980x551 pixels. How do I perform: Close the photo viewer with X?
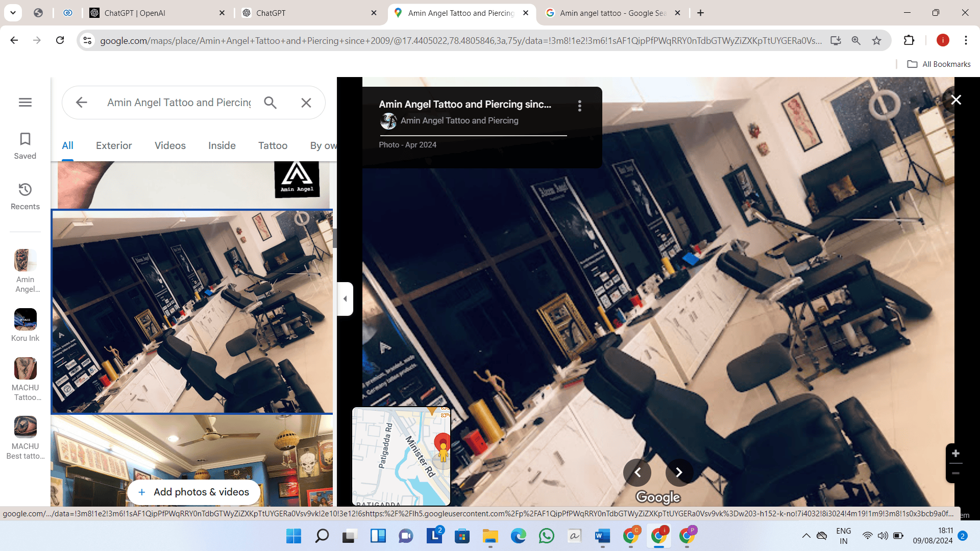pos(955,100)
